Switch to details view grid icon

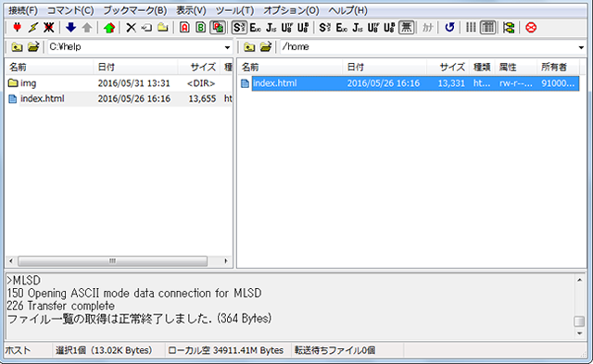(x=488, y=27)
